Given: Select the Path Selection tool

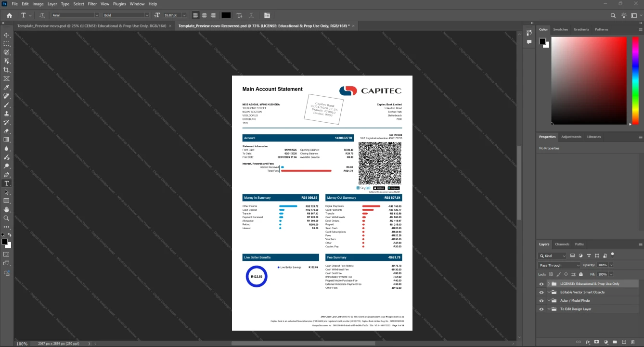Looking at the screenshot, I should click(7, 192).
